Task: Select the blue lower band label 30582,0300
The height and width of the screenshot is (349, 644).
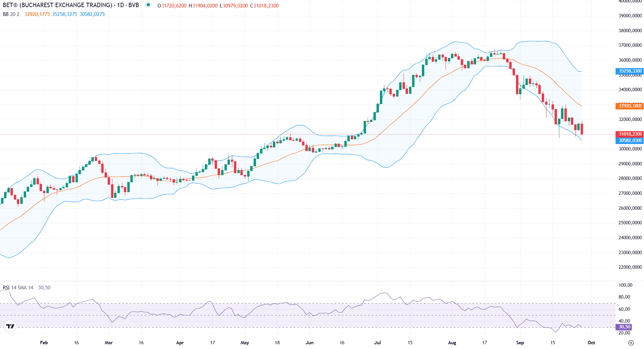Action: tap(629, 141)
